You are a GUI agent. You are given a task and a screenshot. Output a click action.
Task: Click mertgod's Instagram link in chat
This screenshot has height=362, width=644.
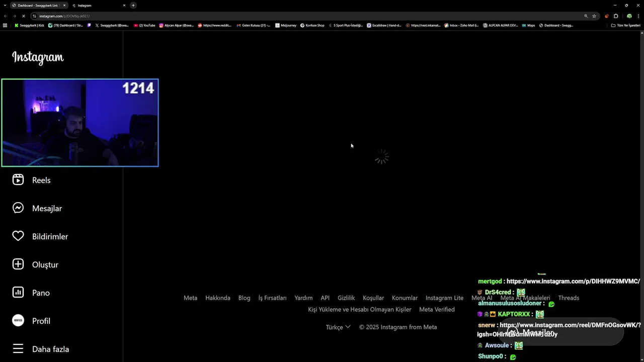coord(573,282)
